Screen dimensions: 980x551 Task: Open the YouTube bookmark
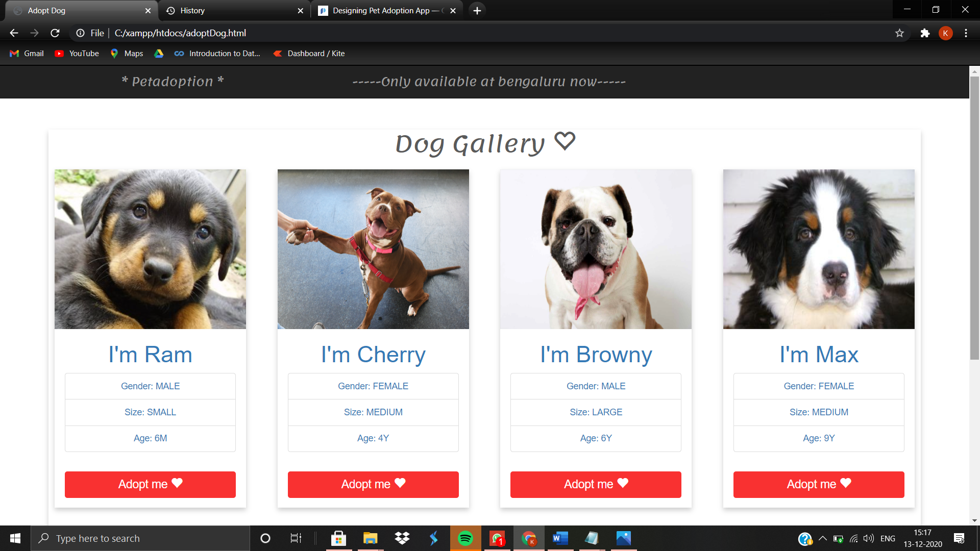coord(77,54)
